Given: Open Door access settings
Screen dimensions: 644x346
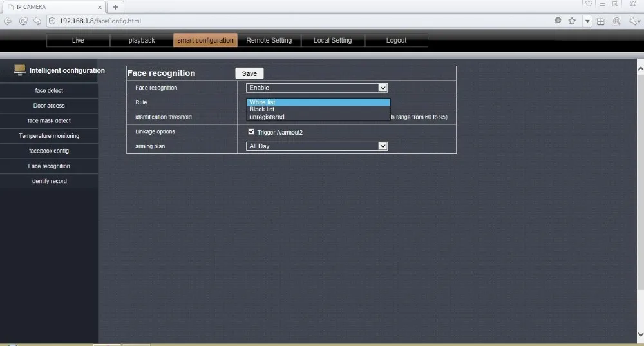Looking at the screenshot, I should coord(49,106).
